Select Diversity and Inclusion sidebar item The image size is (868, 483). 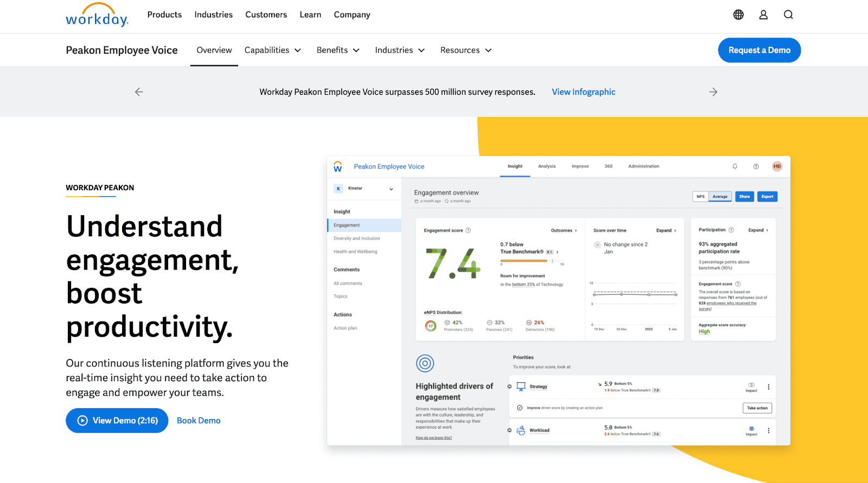357,239
